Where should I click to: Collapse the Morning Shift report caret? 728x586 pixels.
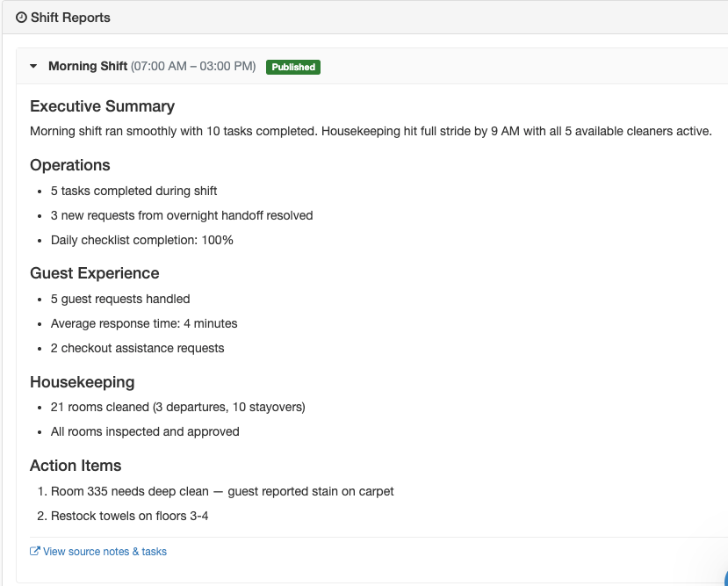[33, 67]
